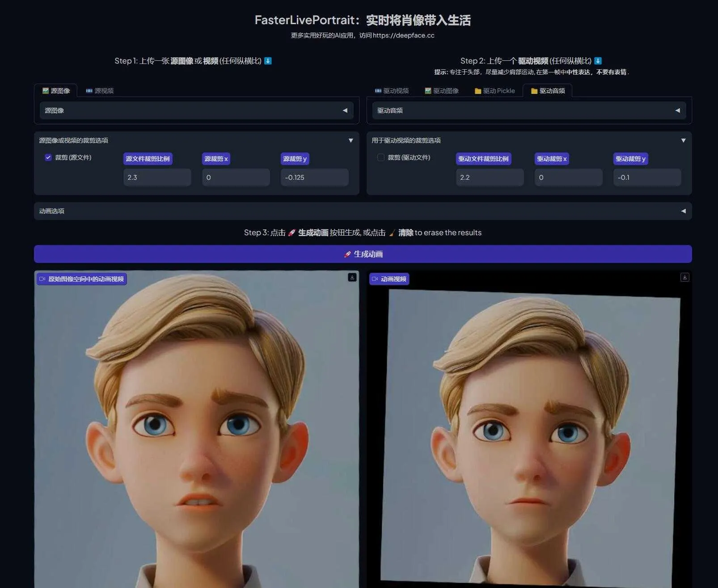Play the original-space animation video preview
718x588 pixels.
[x=197, y=429]
